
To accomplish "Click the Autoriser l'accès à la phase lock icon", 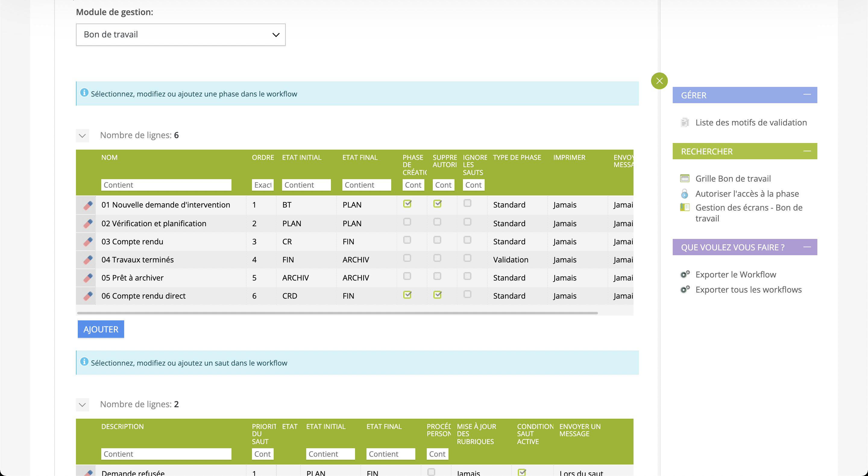I will 684,193.
